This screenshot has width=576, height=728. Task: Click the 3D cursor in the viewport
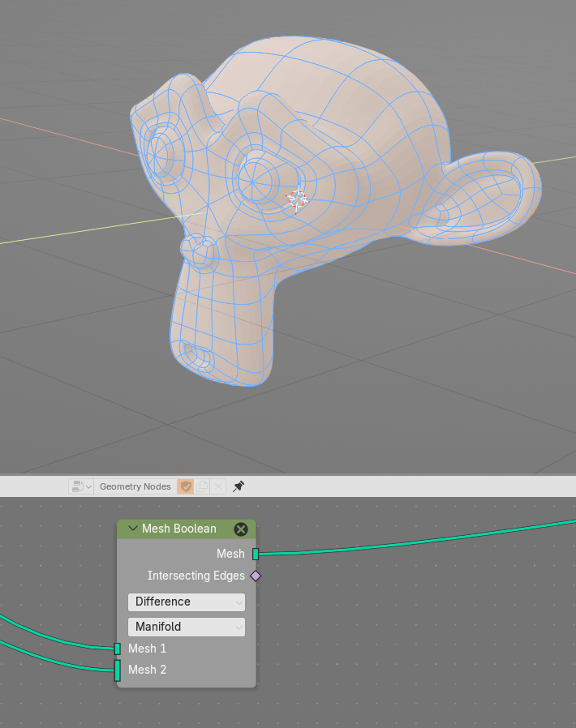[x=297, y=199]
